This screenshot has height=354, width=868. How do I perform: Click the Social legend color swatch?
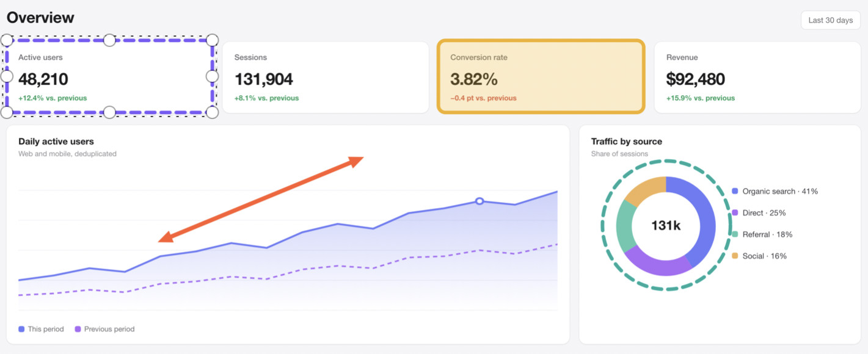click(x=735, y=256)
